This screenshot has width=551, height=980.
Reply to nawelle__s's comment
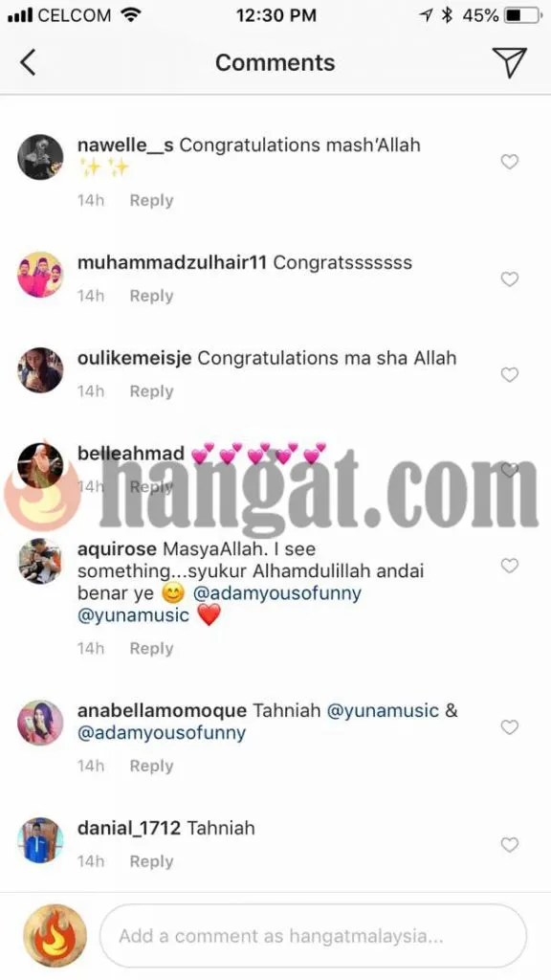click(x=151, y=201)
